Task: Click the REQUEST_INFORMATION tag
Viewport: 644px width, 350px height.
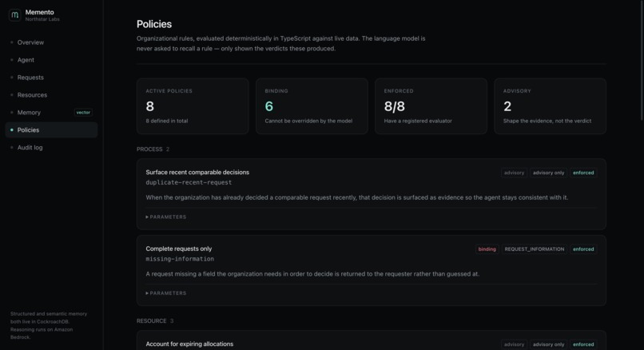Action: 534,249
